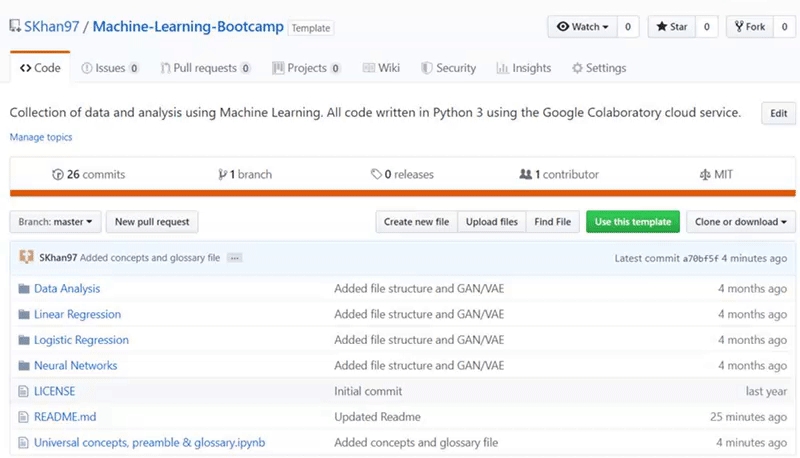Click the commit author avatar for SKhan97
This screenshot has height=458, width=800.
pyautogui.click(x=26, y=258)
